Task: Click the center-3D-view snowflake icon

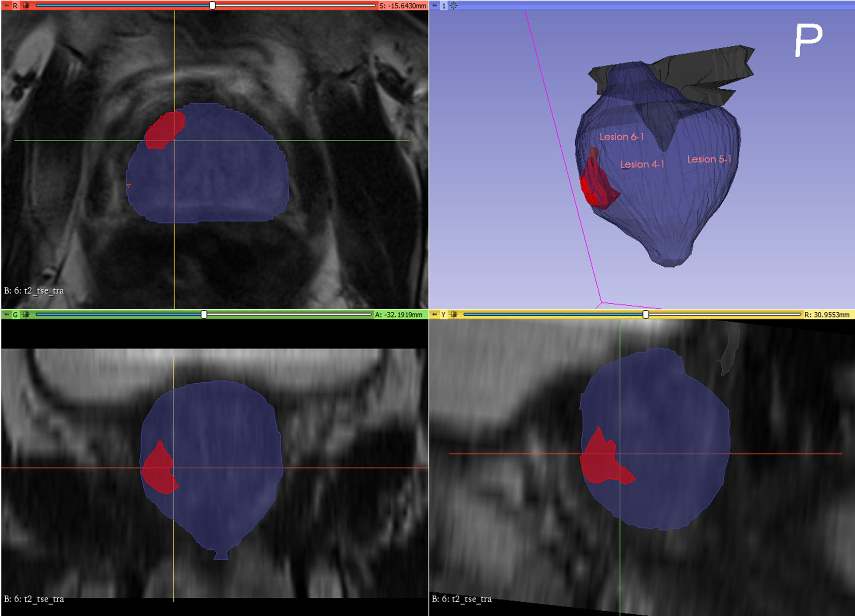Action: click(453, 5)
